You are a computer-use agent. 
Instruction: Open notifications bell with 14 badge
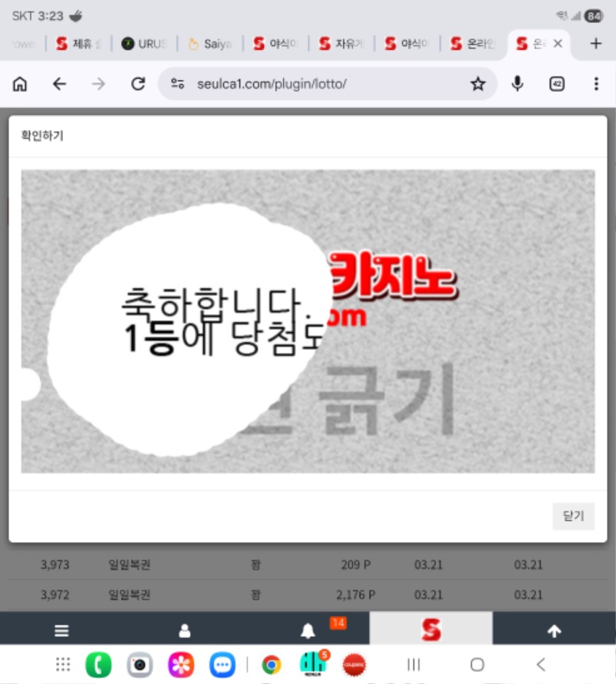tap(308, 631)
